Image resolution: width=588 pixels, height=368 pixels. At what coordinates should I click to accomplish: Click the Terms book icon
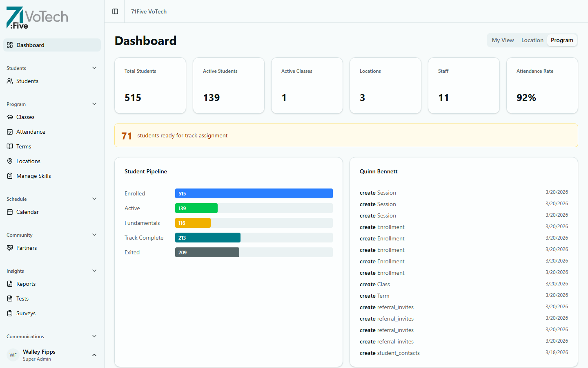(9, 146)
